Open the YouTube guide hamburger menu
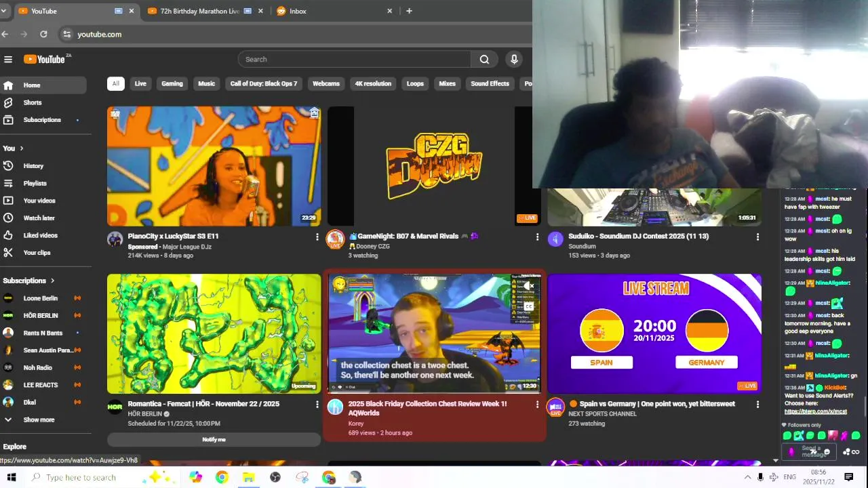 [8, 60]
